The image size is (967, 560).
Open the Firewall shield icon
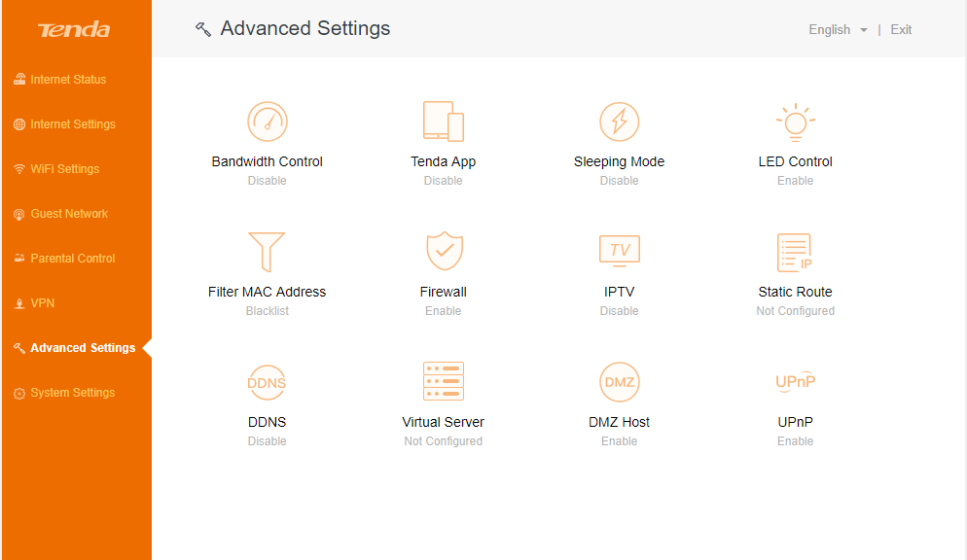coord(444,252)
